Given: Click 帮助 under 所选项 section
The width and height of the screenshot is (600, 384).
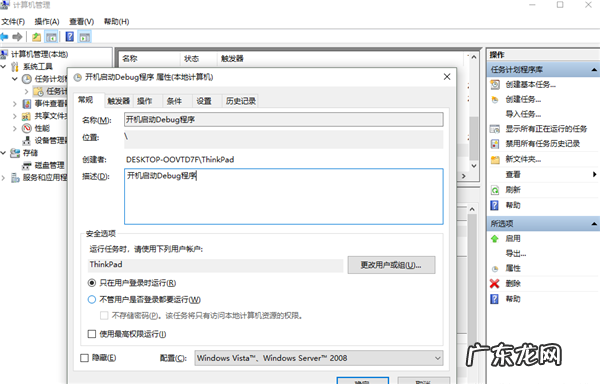Looking at the screenshot, I should pyautogui.click(x=513, y=299).
